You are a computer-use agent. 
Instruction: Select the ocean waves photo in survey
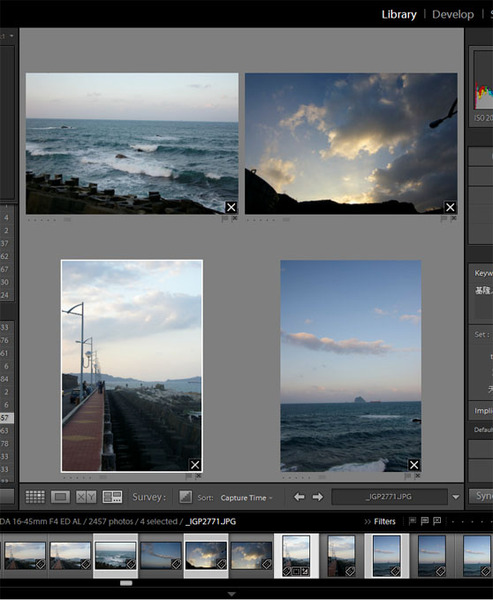tap(132, 143)
